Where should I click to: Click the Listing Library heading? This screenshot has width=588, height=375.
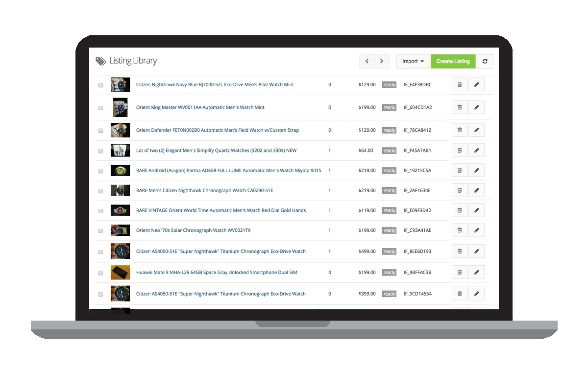133,61
